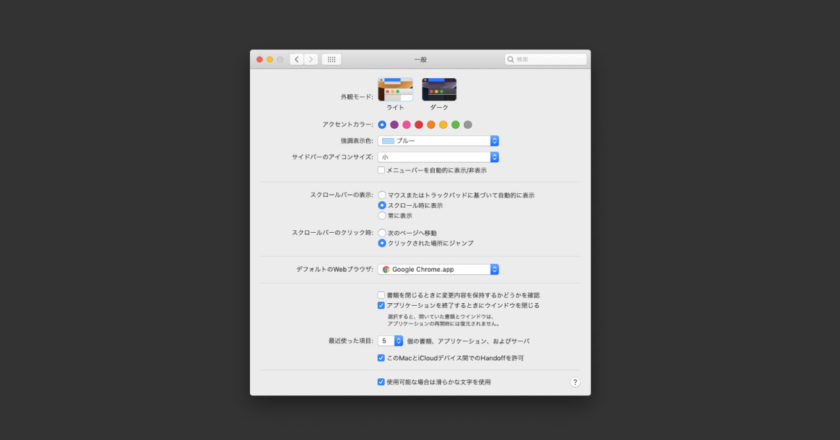Minimize the window with the yellow button
Image resolution: width=840 pixels, height=440 pixels.
[x=270, y=59]
